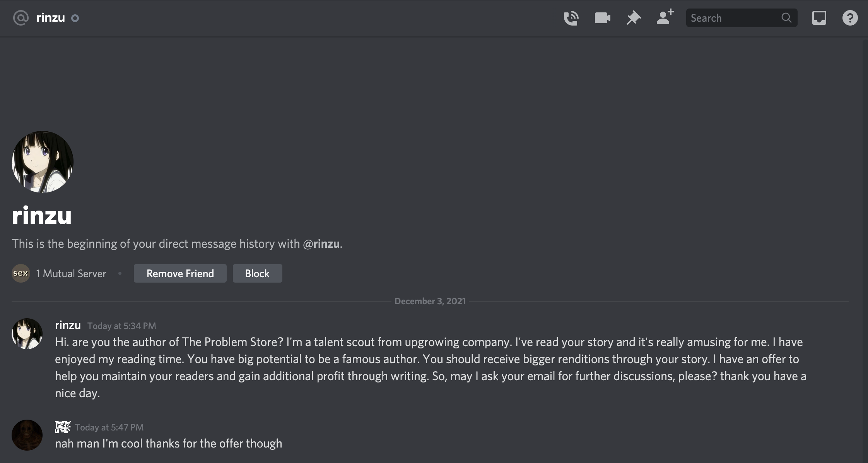Viewport: 868px width, 463px height.
Task: Click the 1 Mutual Server link
Action: click(71, 274)
